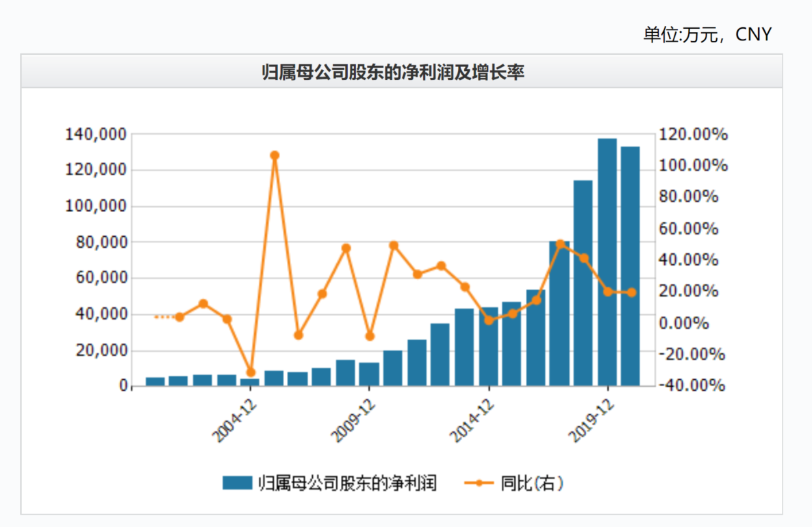This screenshot has height=527, width=812.
Task: Toggle the 同比(右) series via legend text
Action: [531, 483]
